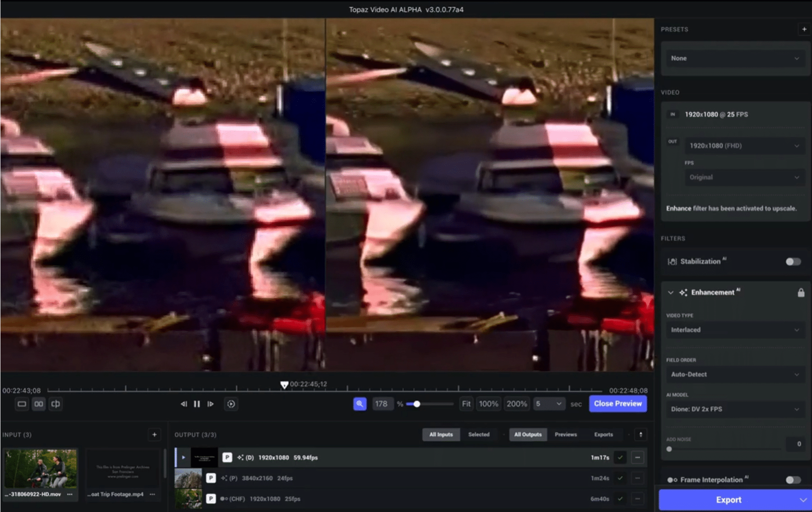Viewport: 812px width, 512px height.
Task: Click the zoom percentage slider handle
Action: tap(417, 404)
